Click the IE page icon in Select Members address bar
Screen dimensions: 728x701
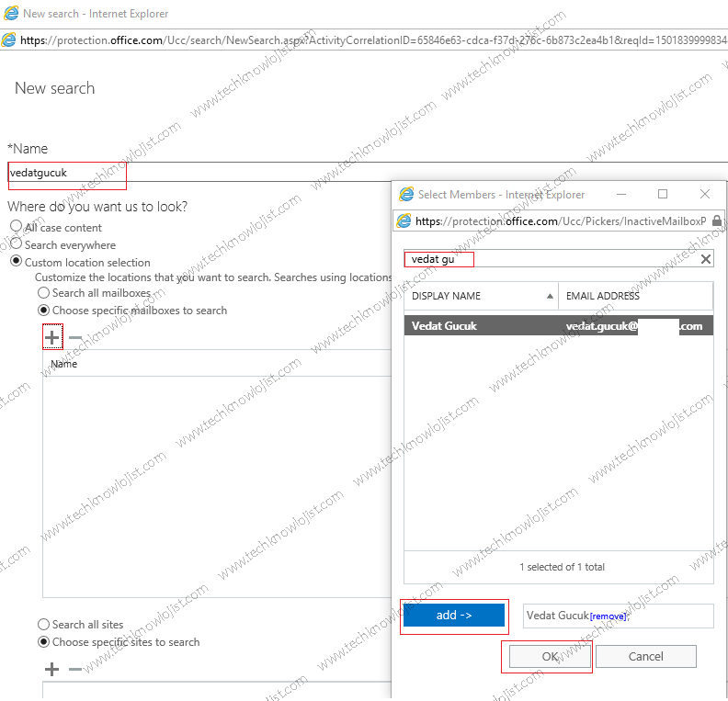[404, 220]
